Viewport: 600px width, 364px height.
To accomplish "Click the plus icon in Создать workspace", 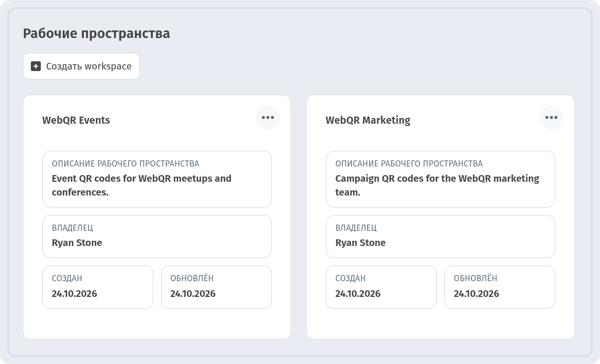I will click(36, 66).
